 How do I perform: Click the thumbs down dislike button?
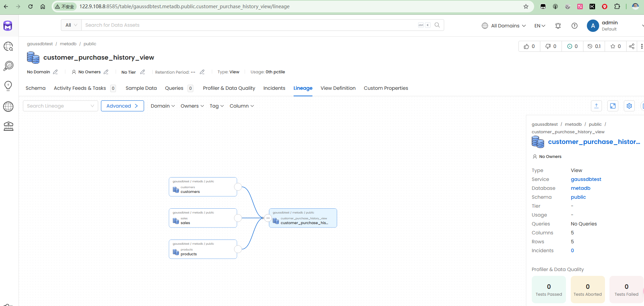(x=551, y=46)
